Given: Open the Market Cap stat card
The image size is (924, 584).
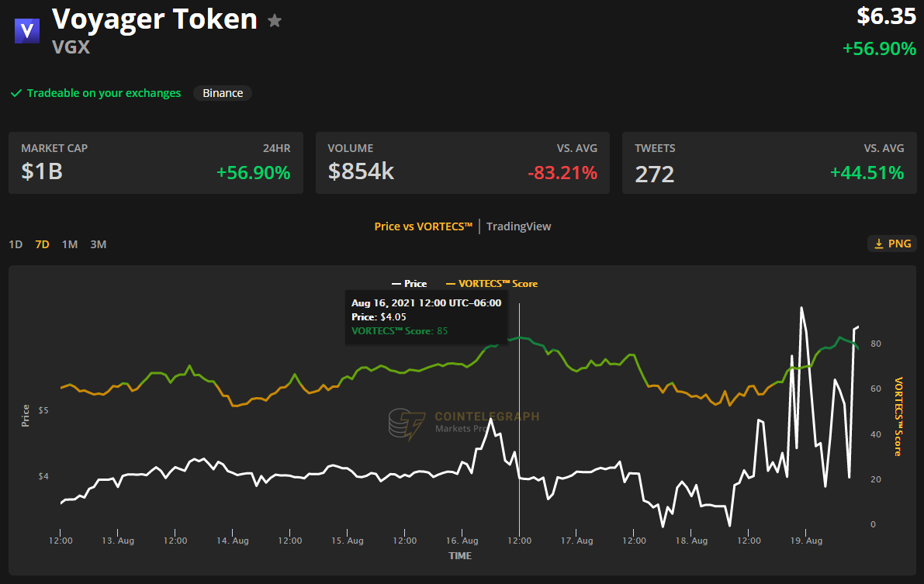Looking at the screenshot, I should 156,163.
